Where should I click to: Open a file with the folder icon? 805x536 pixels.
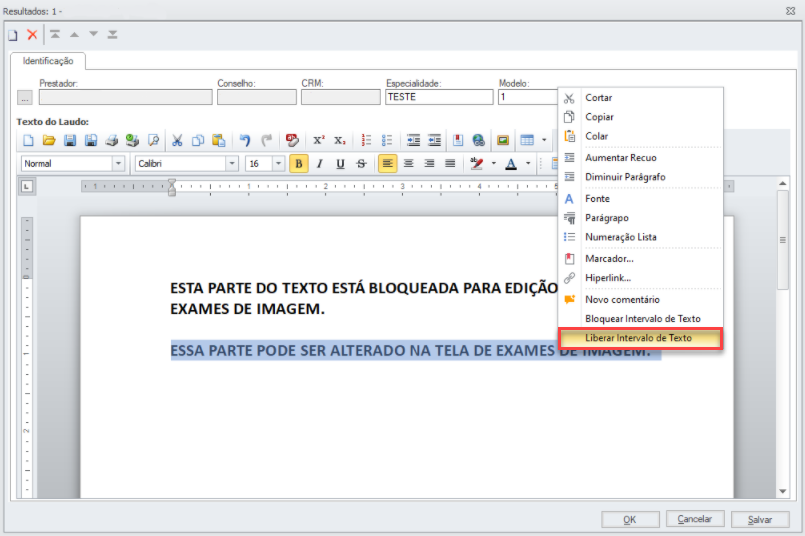pos(49,140)
